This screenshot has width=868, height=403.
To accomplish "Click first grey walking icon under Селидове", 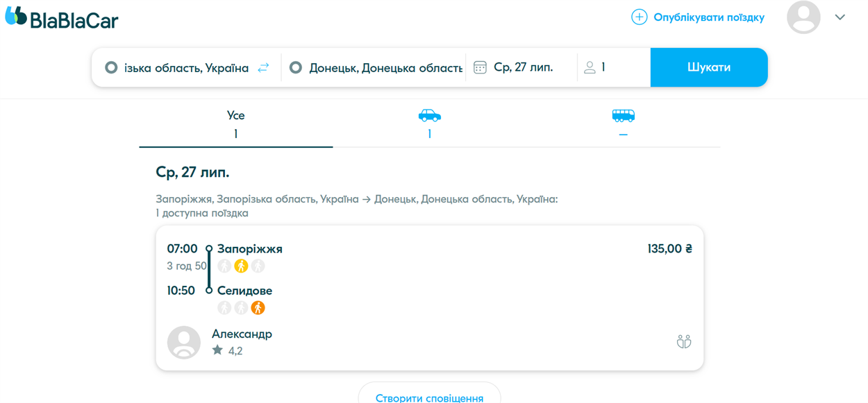I will (x=224, y=307).
